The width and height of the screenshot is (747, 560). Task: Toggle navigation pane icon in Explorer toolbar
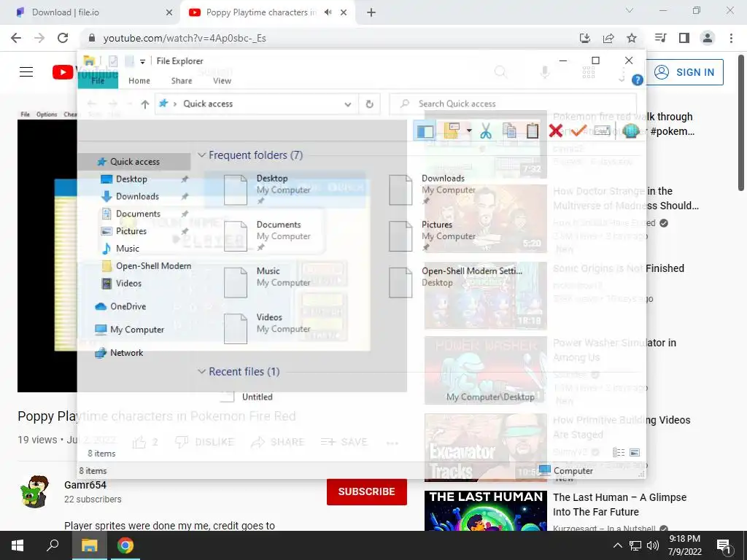click(425, 131)
